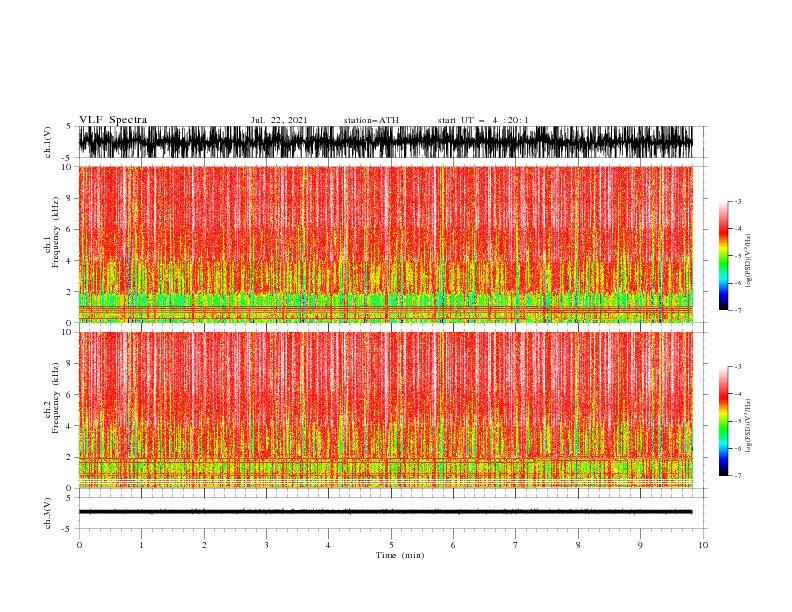Click the time axis tick label '5'
792x612 pixels.
coord(391,545)
